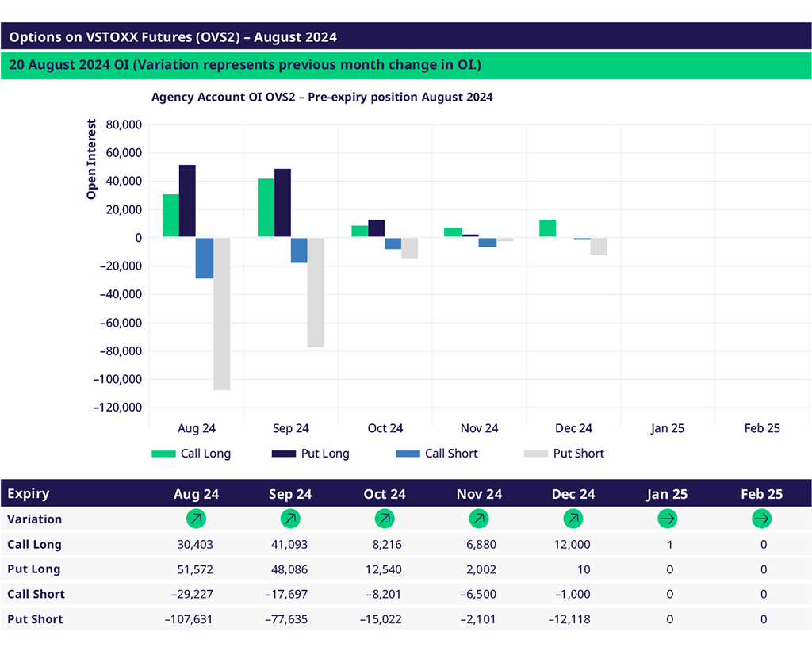The image size is (812, 651).
Task: Select the Expiry column header
Action: (29, 494)
